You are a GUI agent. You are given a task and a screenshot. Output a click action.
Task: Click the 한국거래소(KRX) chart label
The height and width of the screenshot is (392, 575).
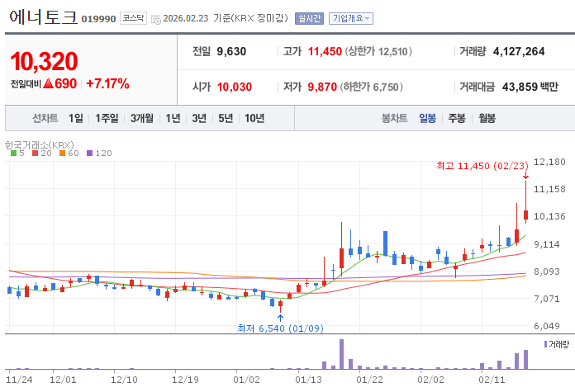click(x=39, y=145)
